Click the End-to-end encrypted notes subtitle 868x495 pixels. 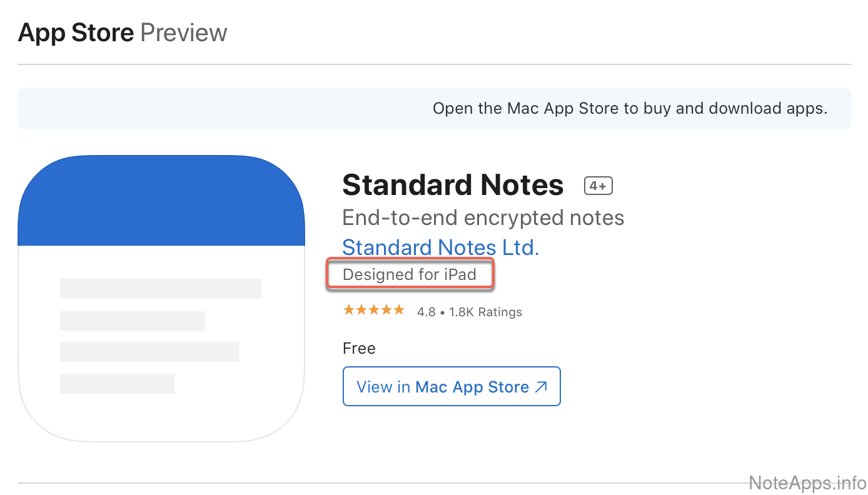tap(483, 217)
